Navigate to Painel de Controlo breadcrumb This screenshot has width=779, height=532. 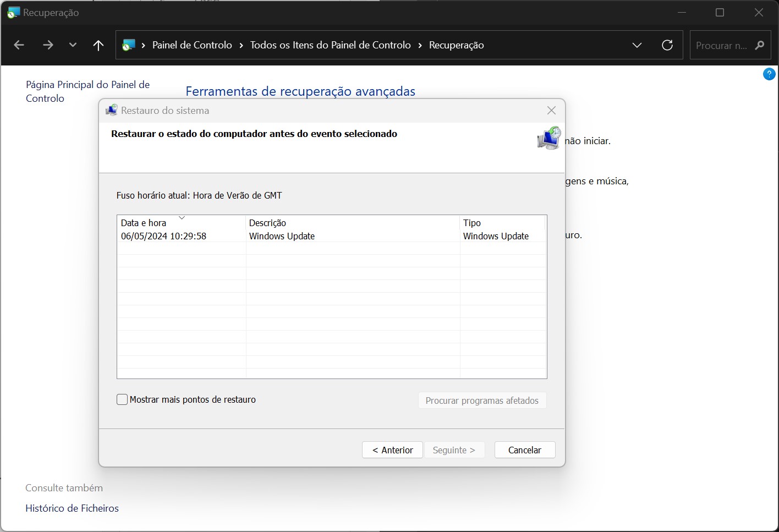point(192,45)
